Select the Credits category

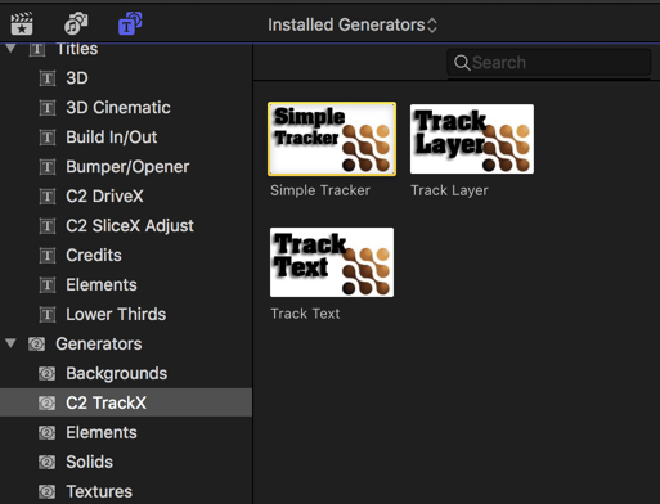126,255
